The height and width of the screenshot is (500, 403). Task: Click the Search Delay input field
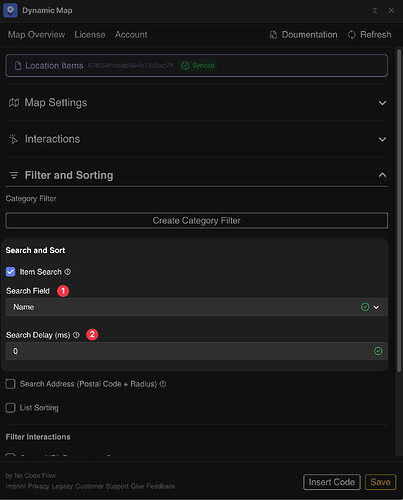197,351
